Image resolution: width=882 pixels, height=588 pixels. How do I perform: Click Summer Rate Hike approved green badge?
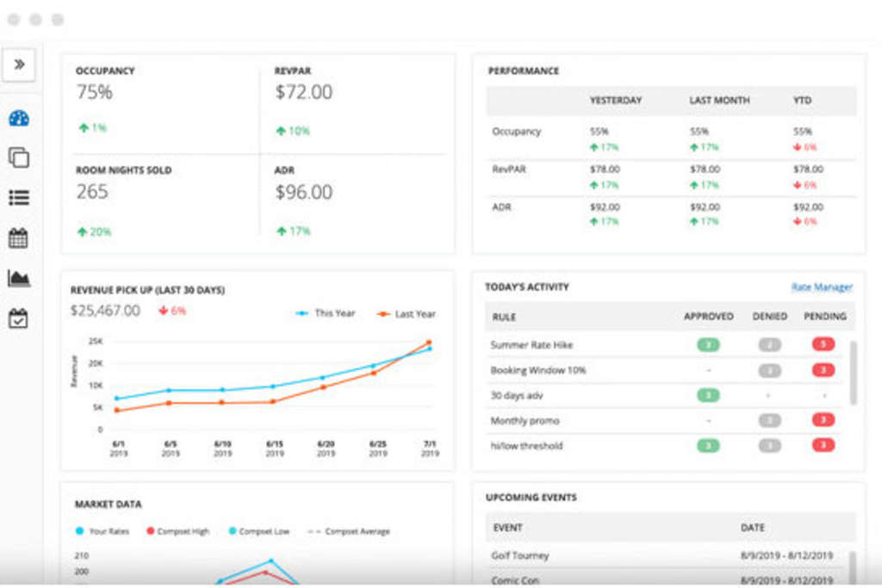click(x=708, y=345)
